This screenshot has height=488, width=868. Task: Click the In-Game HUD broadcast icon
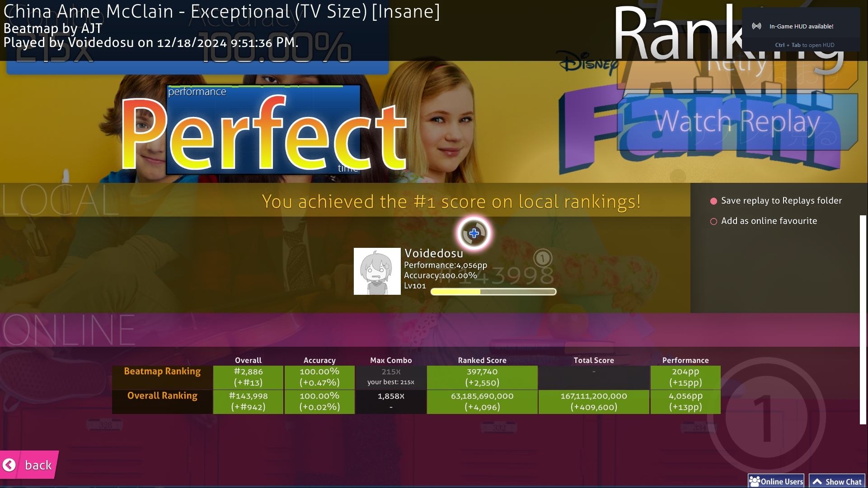(x=756, y=26)
